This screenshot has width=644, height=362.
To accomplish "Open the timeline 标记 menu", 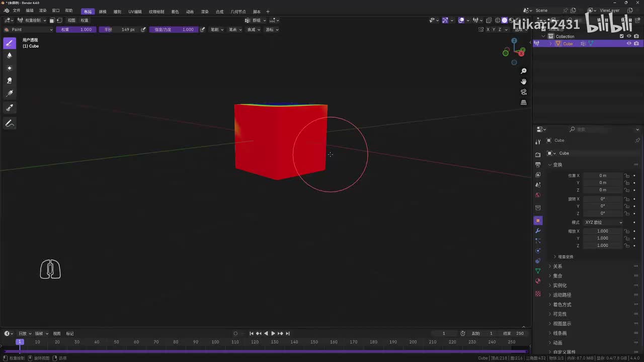I will pos(70,333).
